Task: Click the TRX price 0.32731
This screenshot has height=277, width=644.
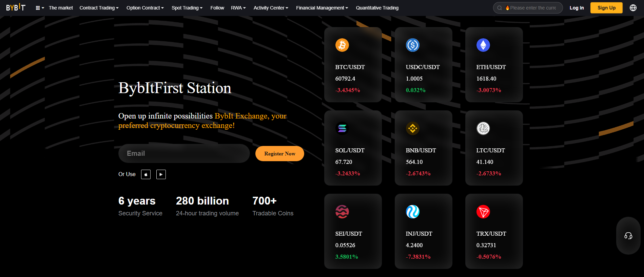Action: [x=486, y=245]
